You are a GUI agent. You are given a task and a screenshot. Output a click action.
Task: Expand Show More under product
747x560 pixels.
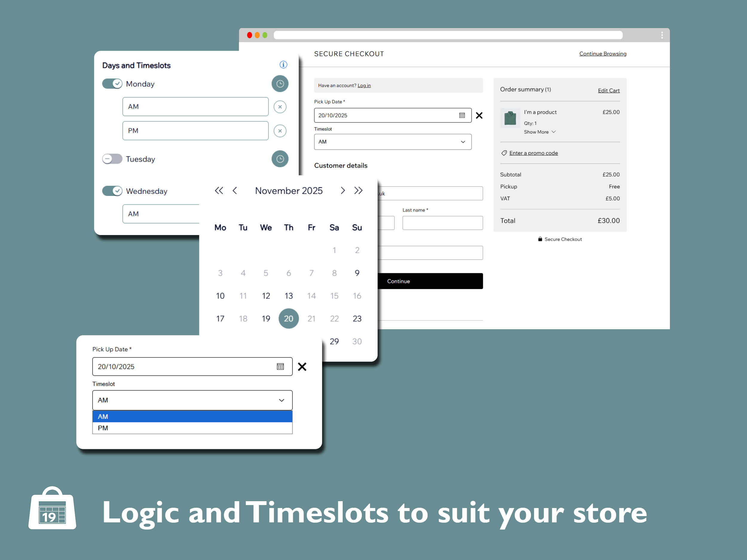[x=539, y=132]
